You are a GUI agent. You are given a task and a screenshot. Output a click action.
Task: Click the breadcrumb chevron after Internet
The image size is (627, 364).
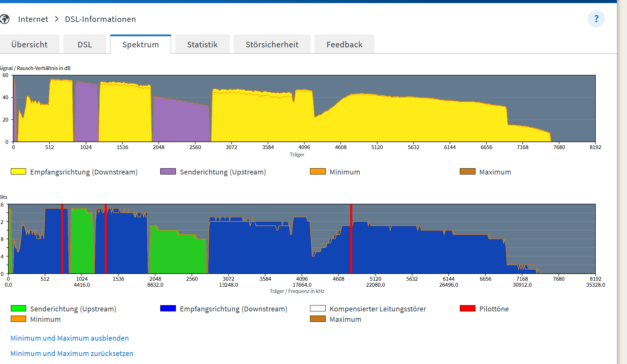point(57,19)
